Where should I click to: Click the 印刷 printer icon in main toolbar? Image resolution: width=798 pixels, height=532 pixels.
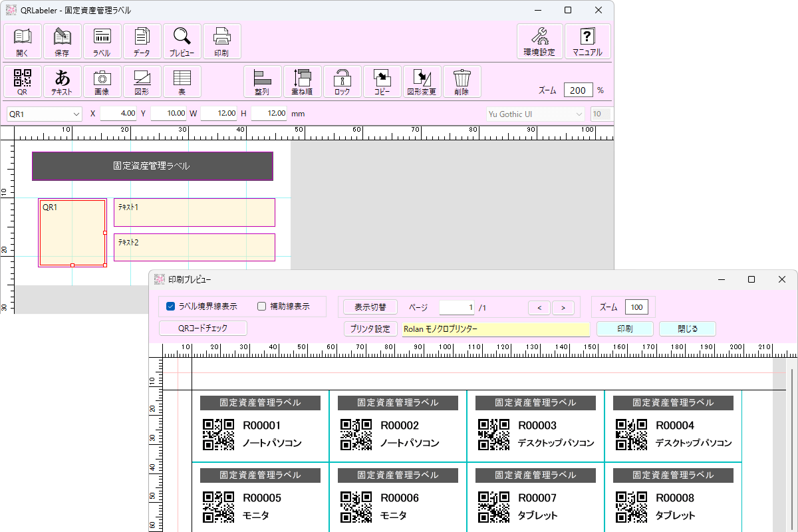click(x=222, y=42)
